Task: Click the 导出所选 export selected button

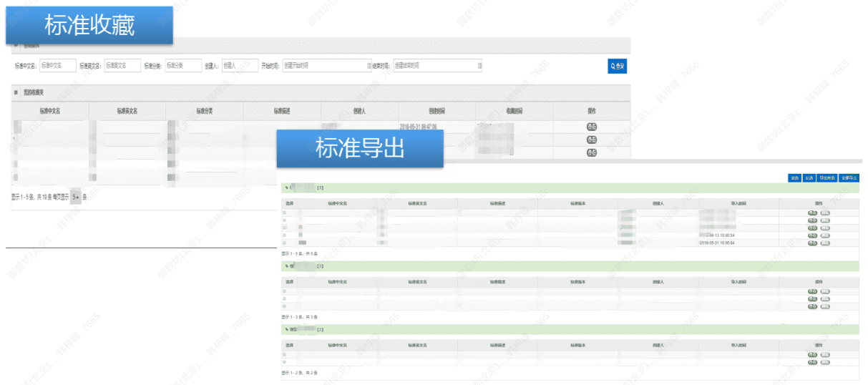Action: pyautogui.click(x=826, y=177)
